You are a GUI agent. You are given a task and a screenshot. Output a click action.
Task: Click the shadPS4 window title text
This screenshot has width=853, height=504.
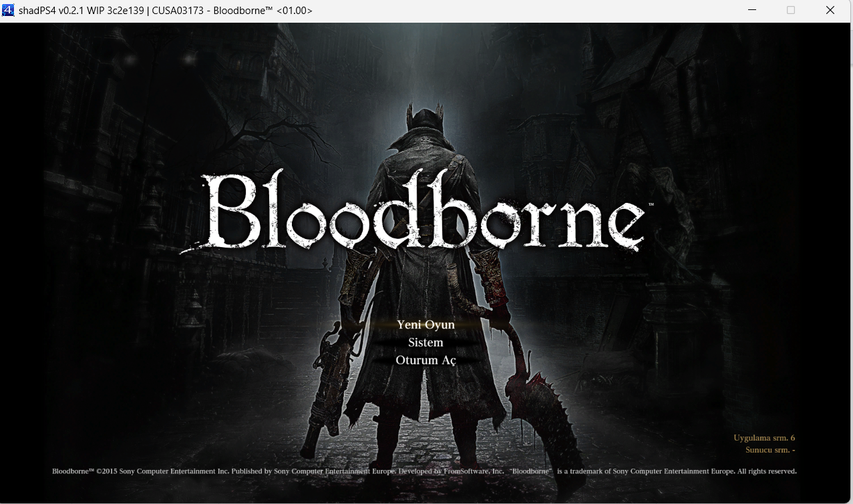click(166, 11)
